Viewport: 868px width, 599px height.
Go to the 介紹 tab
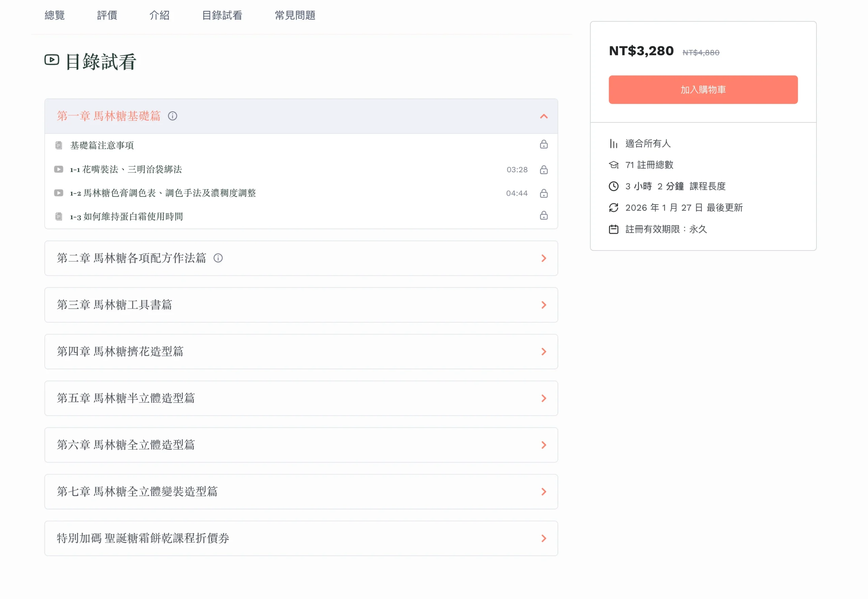[x=160, y=15]
